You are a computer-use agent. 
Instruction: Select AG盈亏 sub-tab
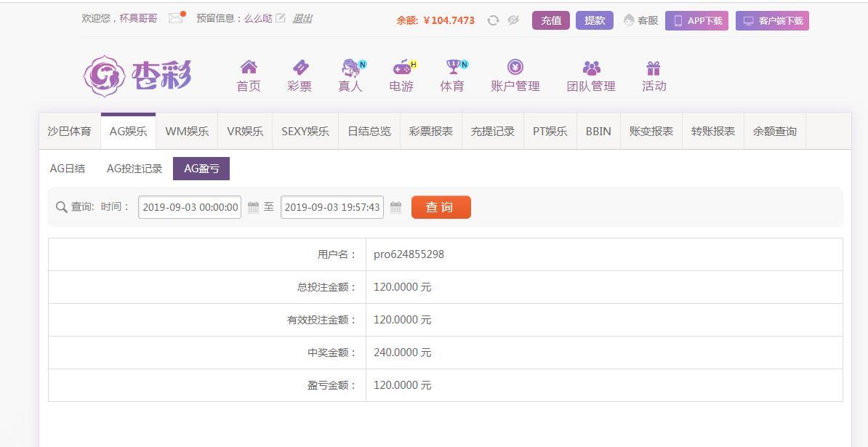201,169
